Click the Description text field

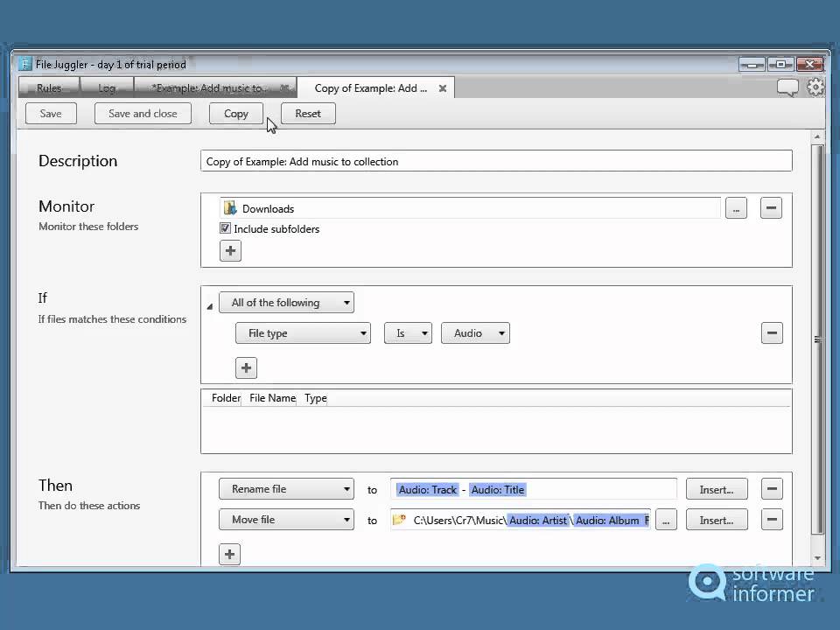[x=496, y=161]
